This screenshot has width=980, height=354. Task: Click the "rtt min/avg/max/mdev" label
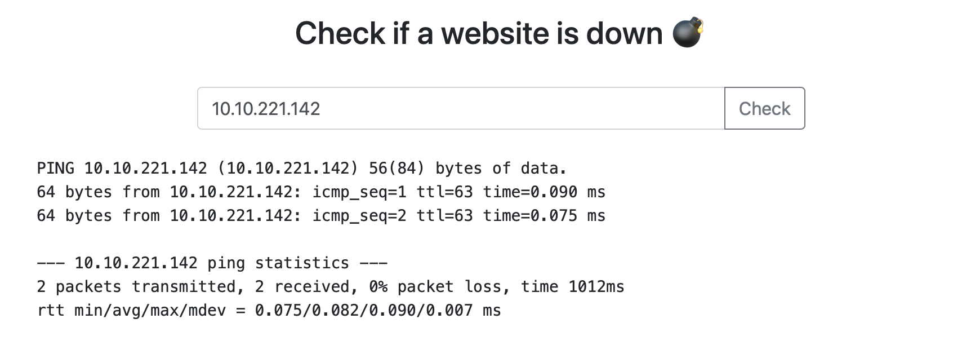click(131, 311)
